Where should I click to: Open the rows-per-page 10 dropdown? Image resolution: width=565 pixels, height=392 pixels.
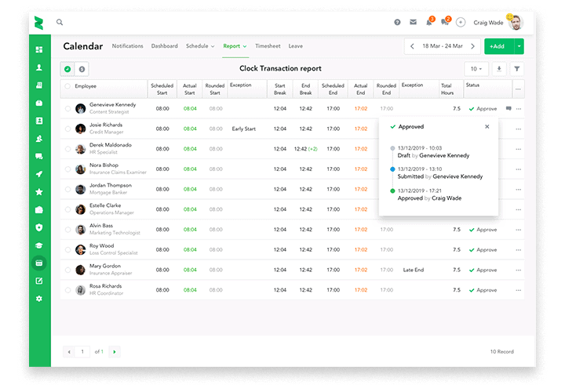pyautogui.click(x=475, y=69)
